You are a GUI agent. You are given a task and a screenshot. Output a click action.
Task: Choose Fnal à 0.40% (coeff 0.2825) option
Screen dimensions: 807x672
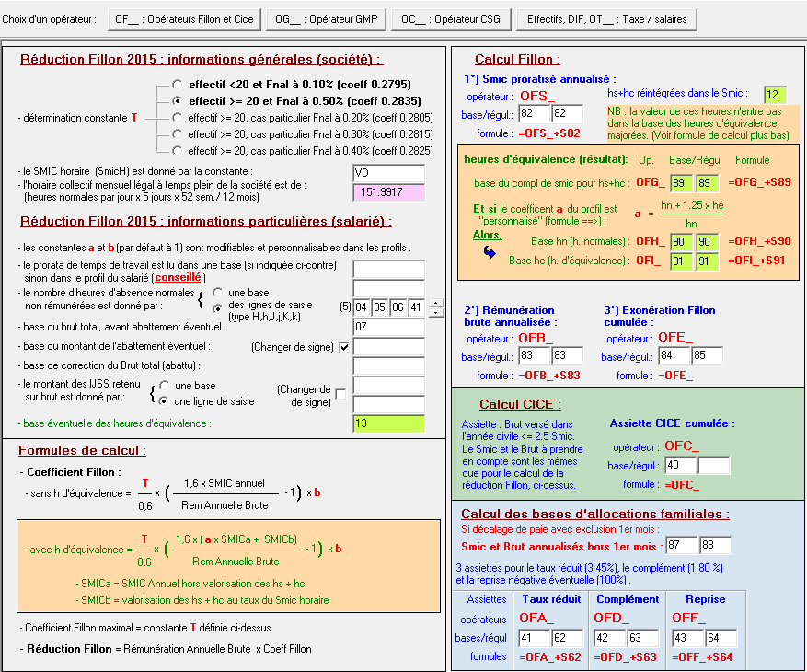pos(178,150)
